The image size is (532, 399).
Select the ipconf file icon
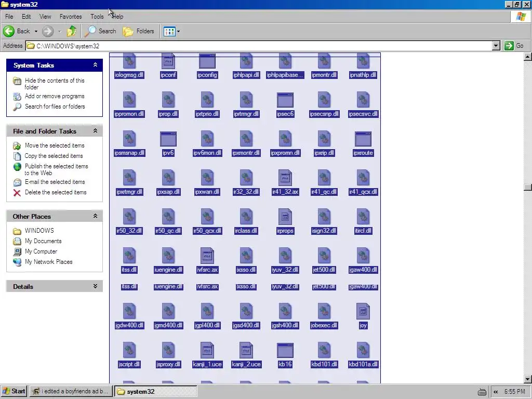[168, 61]
